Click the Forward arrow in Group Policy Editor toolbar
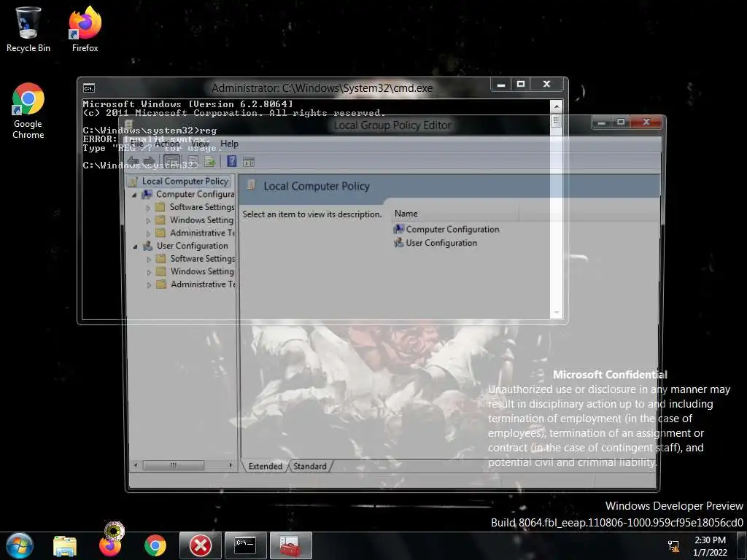The width and height of the screenshot is (747, 560). point(150,161)
